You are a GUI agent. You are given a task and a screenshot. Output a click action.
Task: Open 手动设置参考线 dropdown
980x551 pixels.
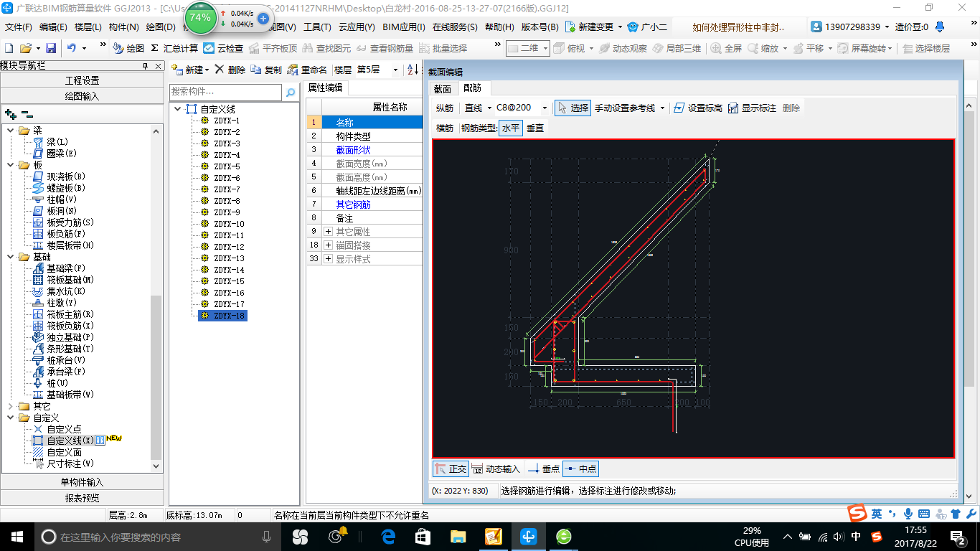point(662,108)
